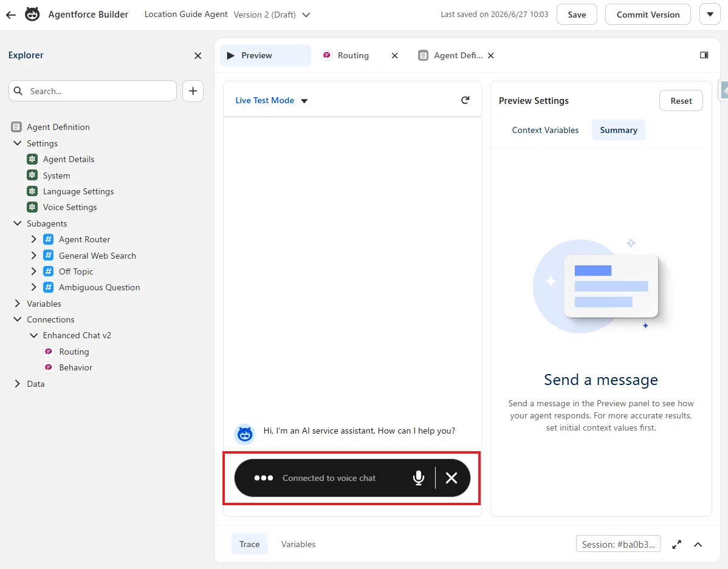
Task: Click the hash icon for Off Topic
Action: pyautogui.click(x=48, y=271)
